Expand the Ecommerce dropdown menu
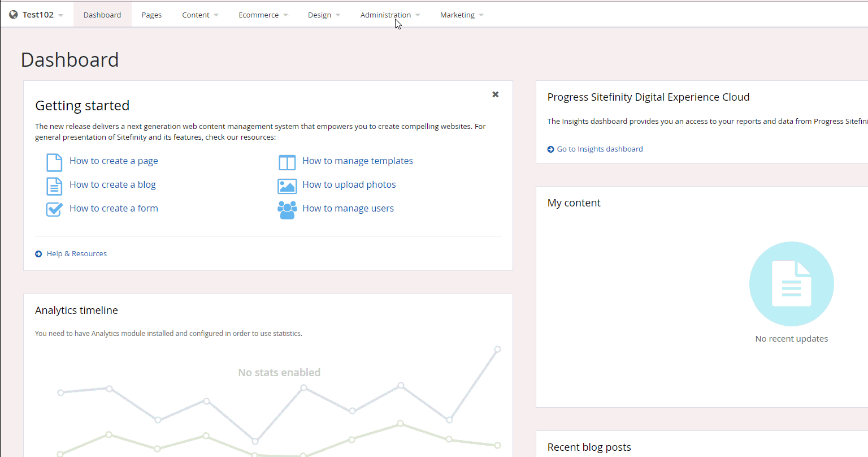The height and width of the screenshot is (457, 868). [x=263, y=15]
